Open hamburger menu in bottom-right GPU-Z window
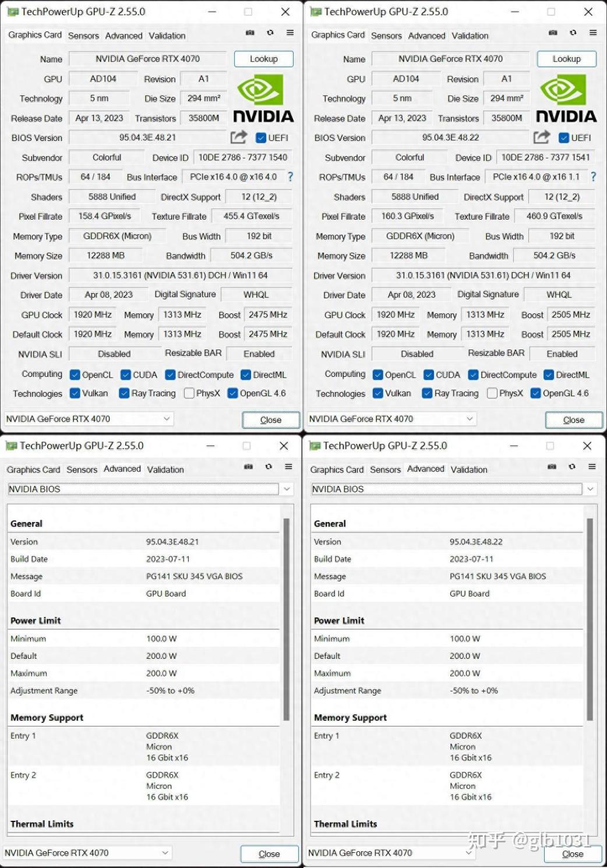The image size is (607, 868). pyautogui.click(x=592, y=467)
